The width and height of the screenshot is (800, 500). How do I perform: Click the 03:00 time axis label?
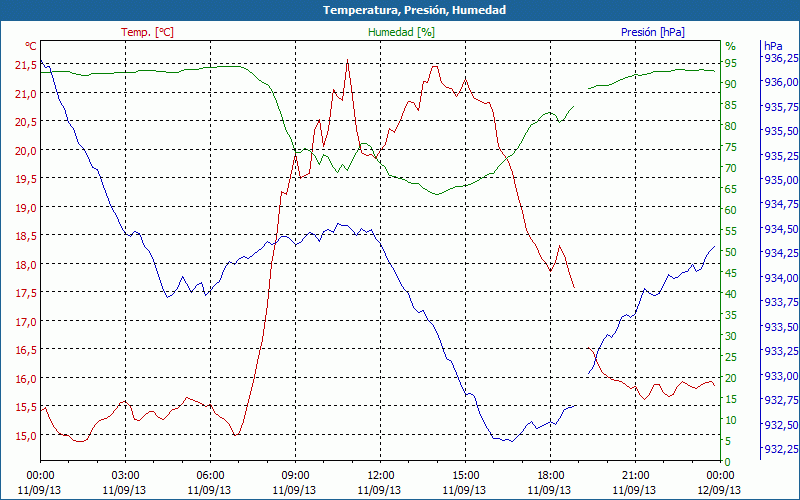point(125,476)
